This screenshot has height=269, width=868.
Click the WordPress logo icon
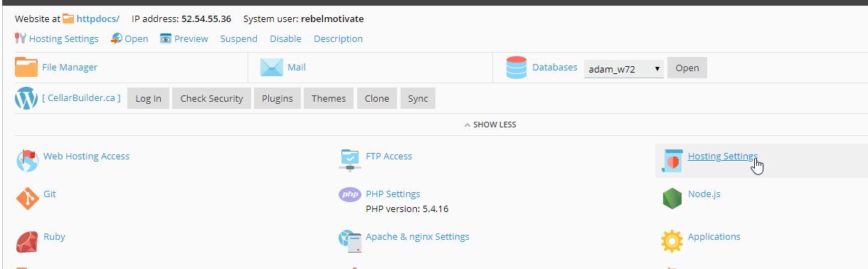click(x=26, y=98)
